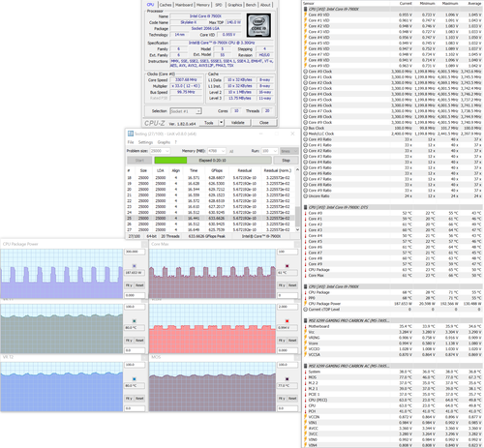
Task: Switch to the Mainboard tab in CPU-Z
Action: coord(184,5)
